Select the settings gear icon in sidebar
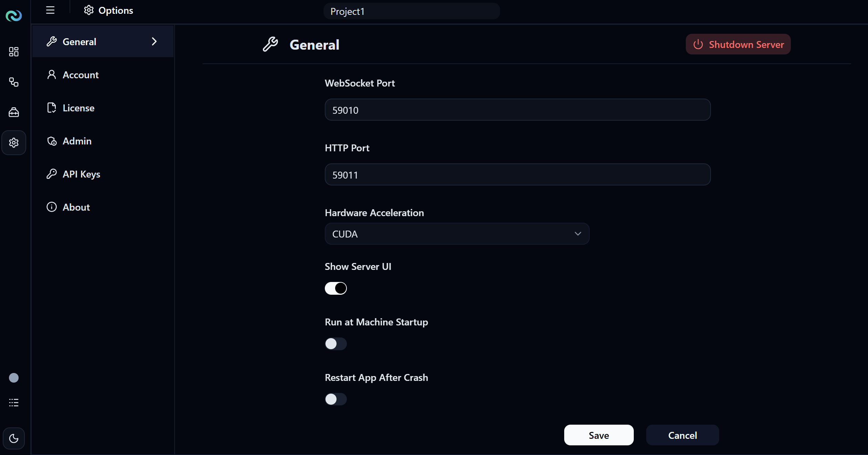This screenshot has height=455, width=868. (14, 142)
